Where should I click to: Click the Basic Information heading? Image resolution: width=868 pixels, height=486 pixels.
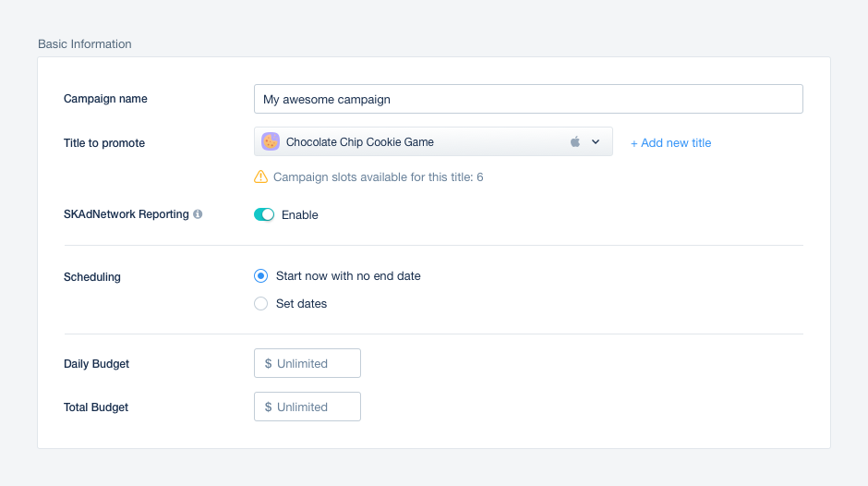coord(85,43)
